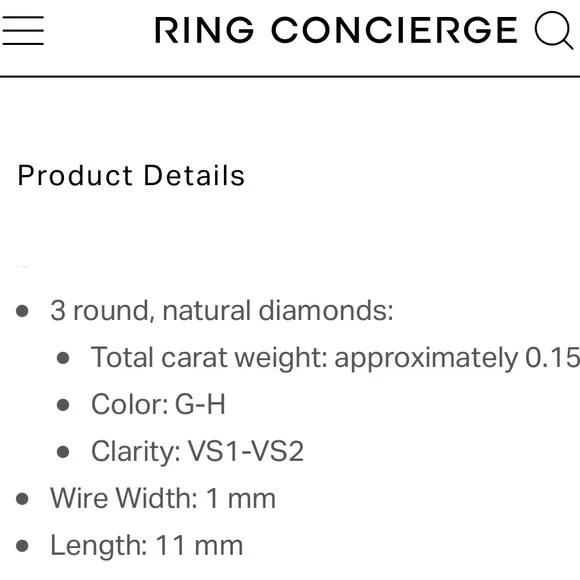The width and height of the screenshot is (580, 580).
Task: Click the 11 mm length value
Action: (x=199, y=546)
